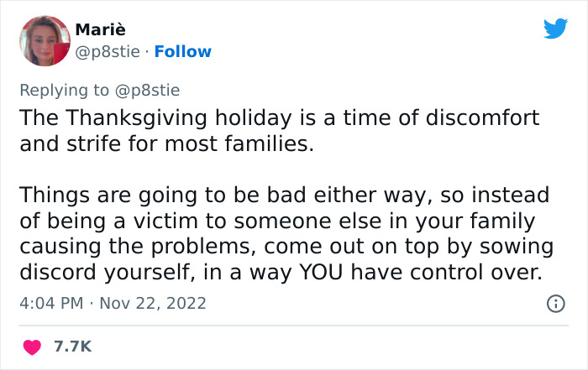Screen dimensions: 588x370
Task: Click the display name Mariè
Action: coord(102,31)
